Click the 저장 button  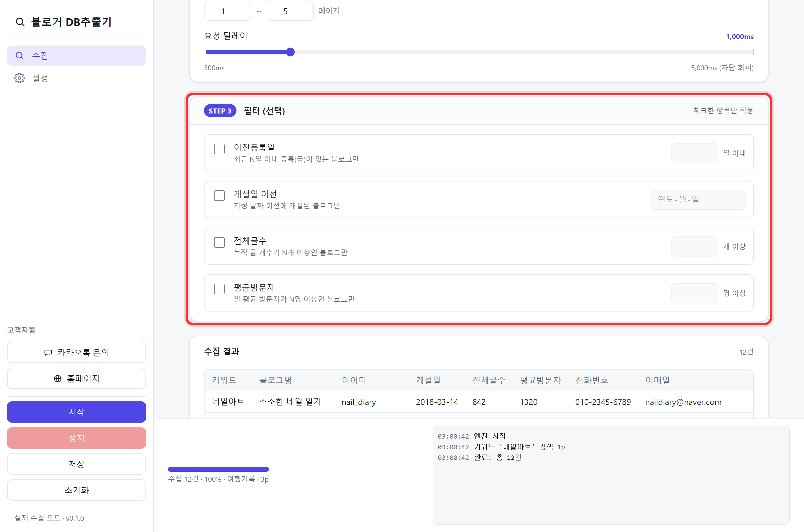[77, 464]
